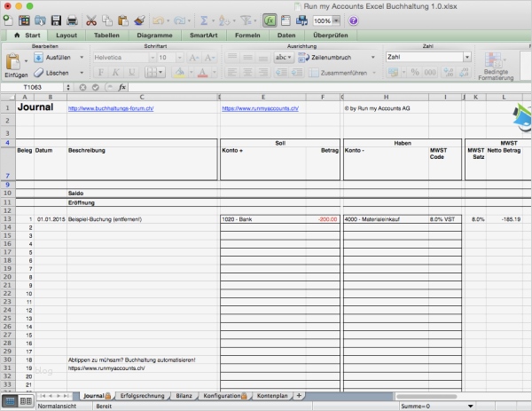Toggle left text alignment
Screen dimensions: 532x411
click(232, 73)
